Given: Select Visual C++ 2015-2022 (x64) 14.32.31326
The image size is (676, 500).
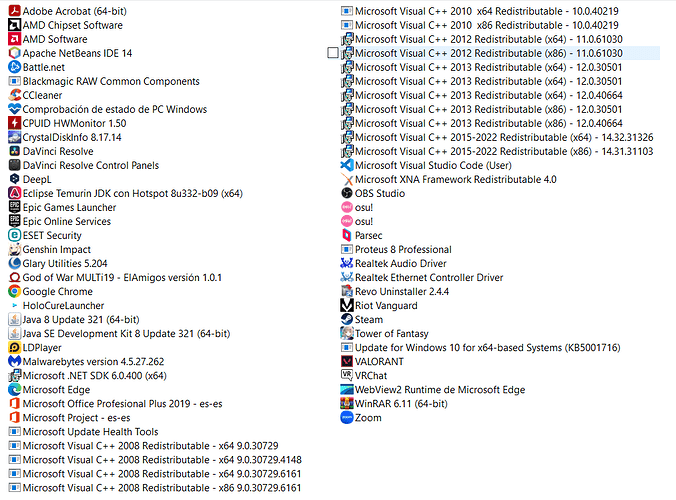Looking at the screenshot, I should tap(497, 137).
